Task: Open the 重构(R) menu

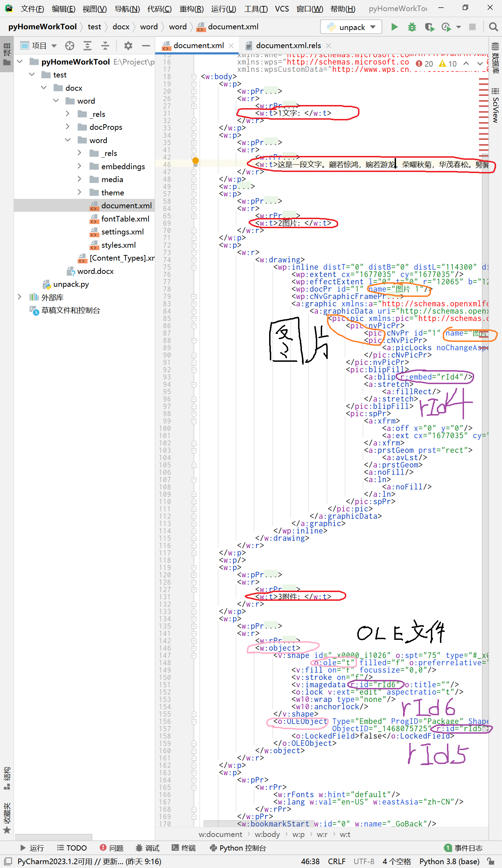Action: [x=191, y=9]
